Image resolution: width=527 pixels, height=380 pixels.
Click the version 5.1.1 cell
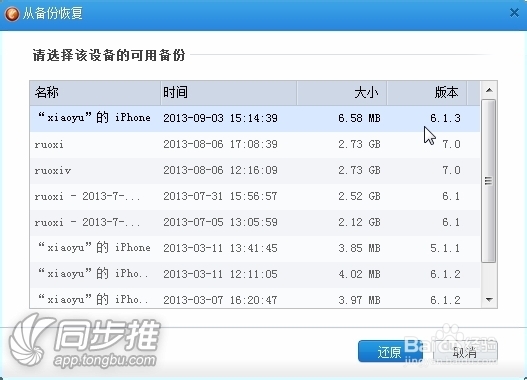coord(445,248)
